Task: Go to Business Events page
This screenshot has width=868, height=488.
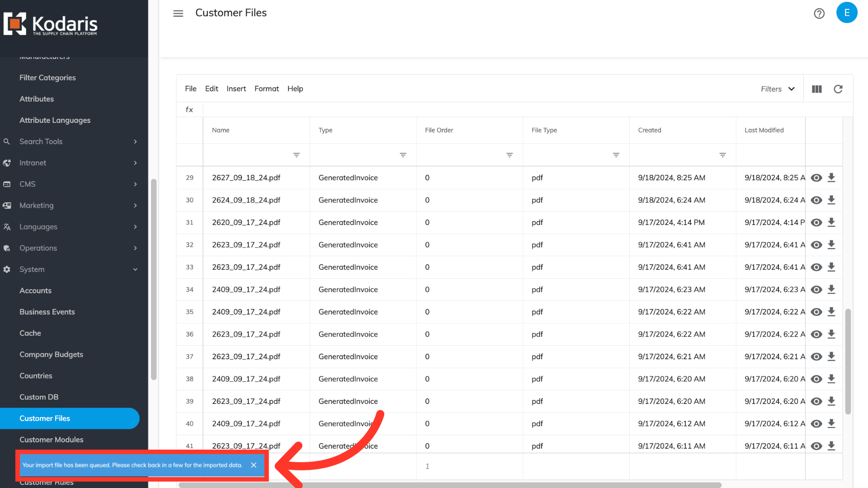Action: tap(47, 312)
